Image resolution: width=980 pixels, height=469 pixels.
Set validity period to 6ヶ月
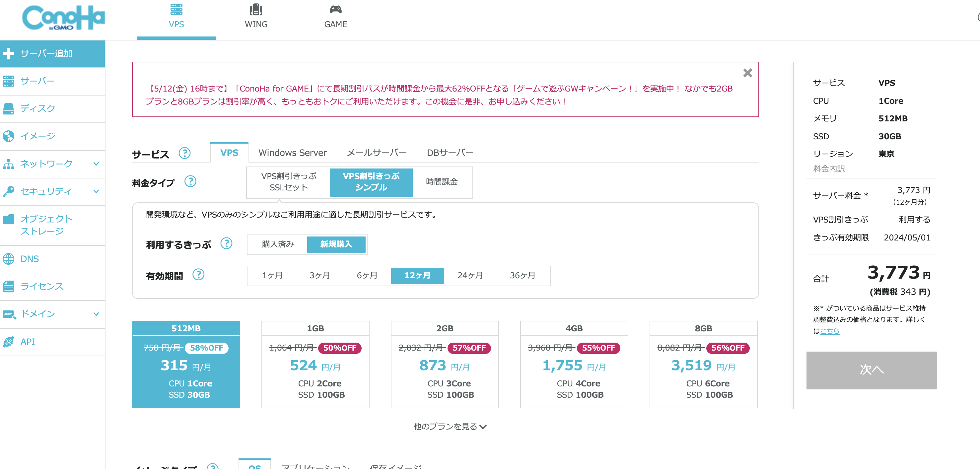click(367, 275)
